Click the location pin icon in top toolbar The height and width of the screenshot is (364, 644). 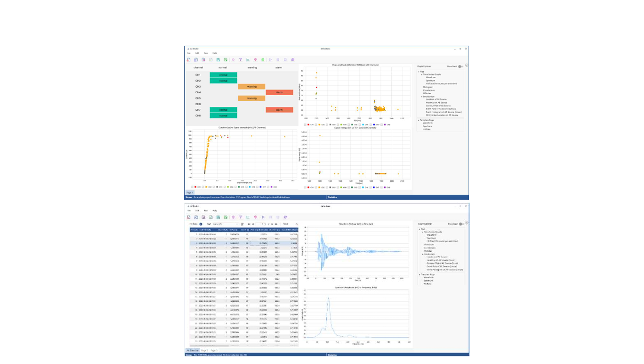[x=255, y=60]
